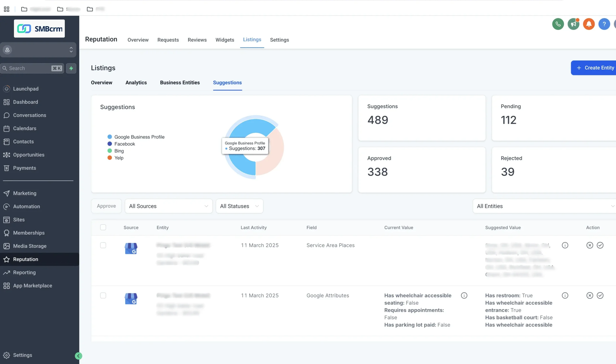The height and width of the screenshot is (364, 616).
Task: Approve the Google Attributes suggestion
Action: [x=600, y=295]
